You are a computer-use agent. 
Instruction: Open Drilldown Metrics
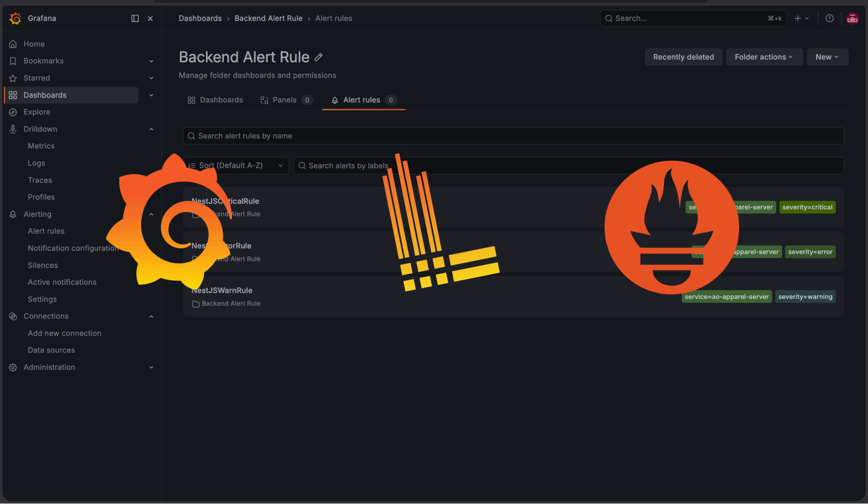pyautogui.click(x=41, y=146)
